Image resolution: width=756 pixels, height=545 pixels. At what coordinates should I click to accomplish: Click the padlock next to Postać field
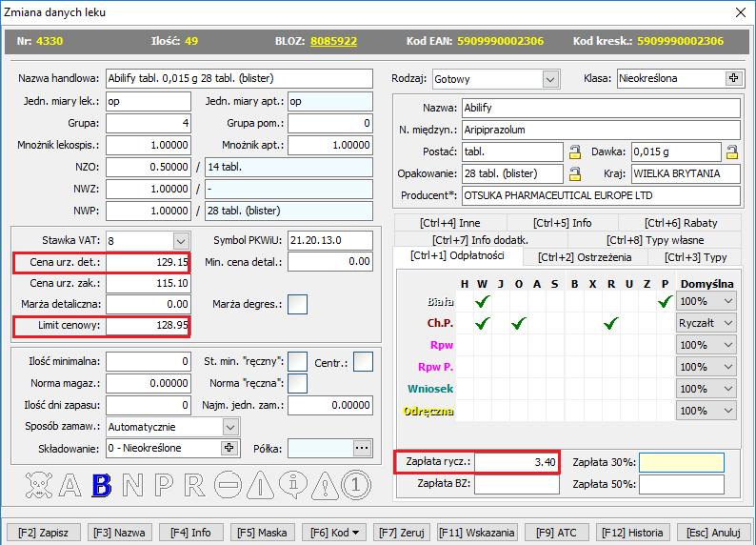pyautogui.click(x=575, y=151)
